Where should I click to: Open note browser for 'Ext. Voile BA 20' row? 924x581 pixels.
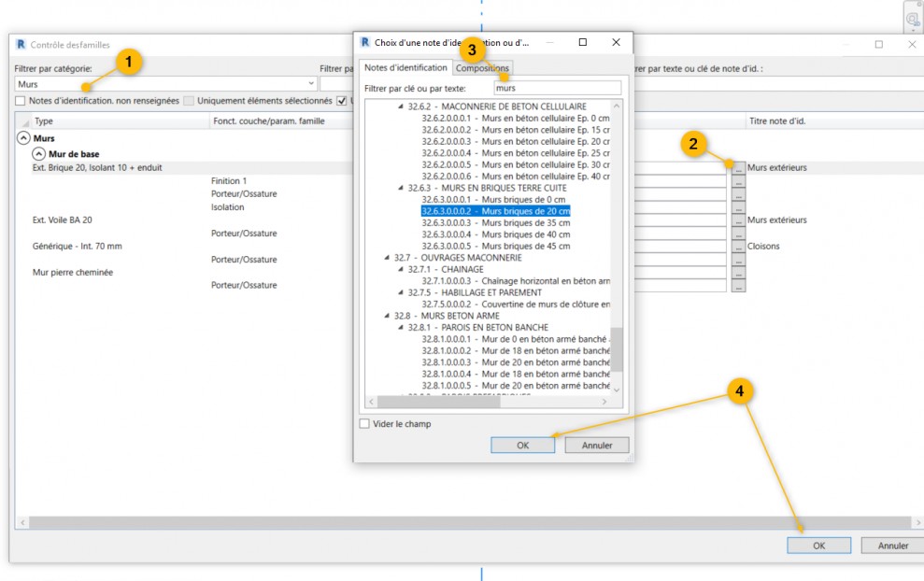coord(738,220)
